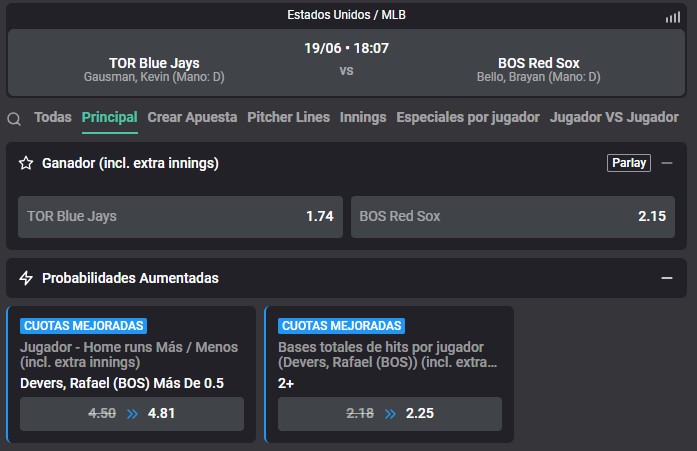Bet on BOS Red Sox at 2.15

click(x=513, y=216)
